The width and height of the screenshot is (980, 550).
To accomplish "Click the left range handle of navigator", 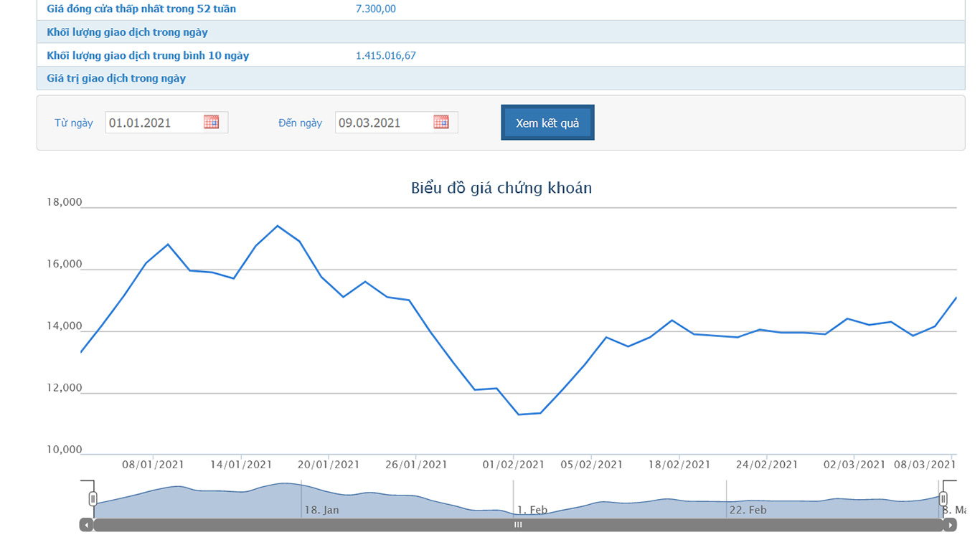I will [x=93, y=498].
